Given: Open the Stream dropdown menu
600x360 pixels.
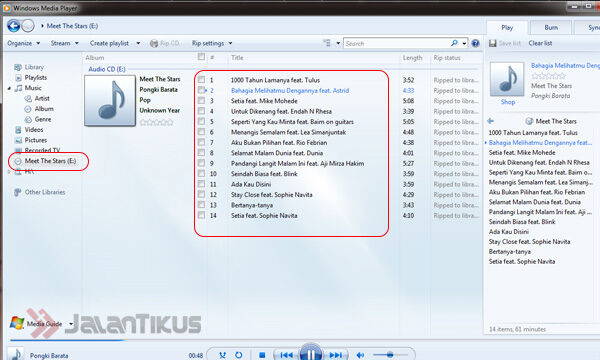Looking at the screenshot, I should tap(65, 43).
